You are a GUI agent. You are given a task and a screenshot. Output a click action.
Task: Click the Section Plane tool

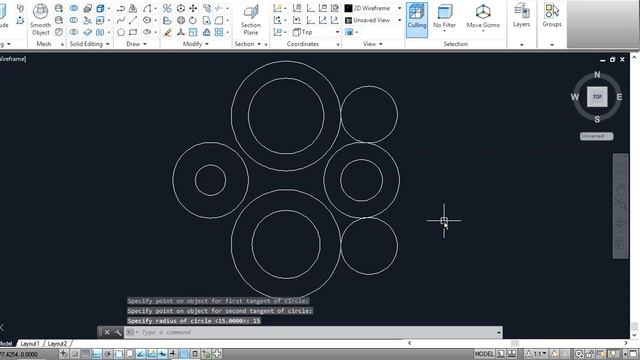tap(251, 19)
